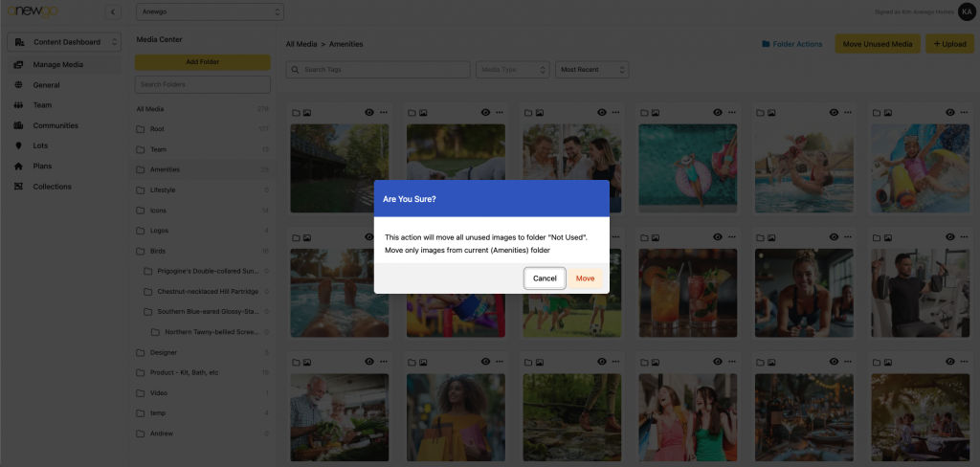Open three-dot menu on first image card
This screenshot has width=980, height=467.
(x=383, y=112)
